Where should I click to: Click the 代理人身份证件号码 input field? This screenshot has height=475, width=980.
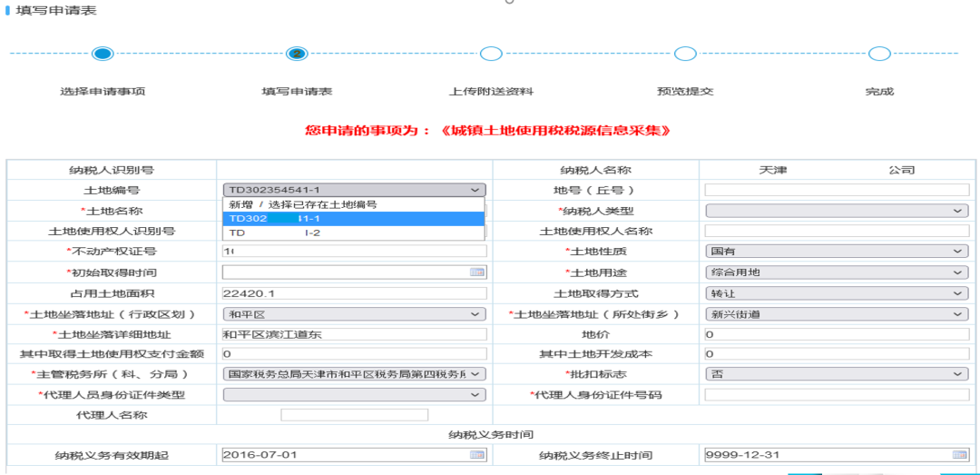837,395
